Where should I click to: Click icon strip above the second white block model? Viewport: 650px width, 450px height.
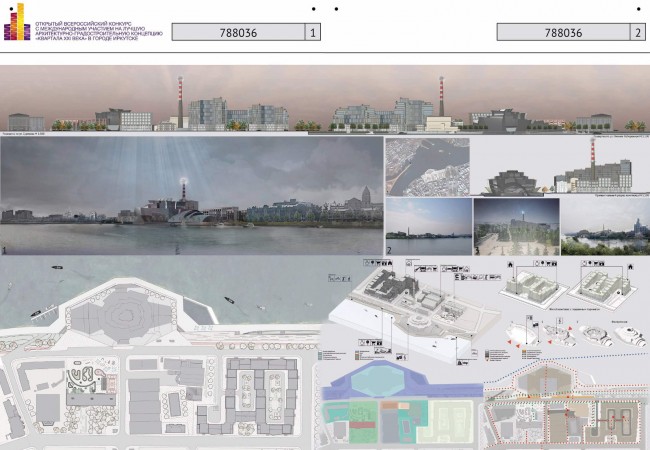[x=592, y=263]
